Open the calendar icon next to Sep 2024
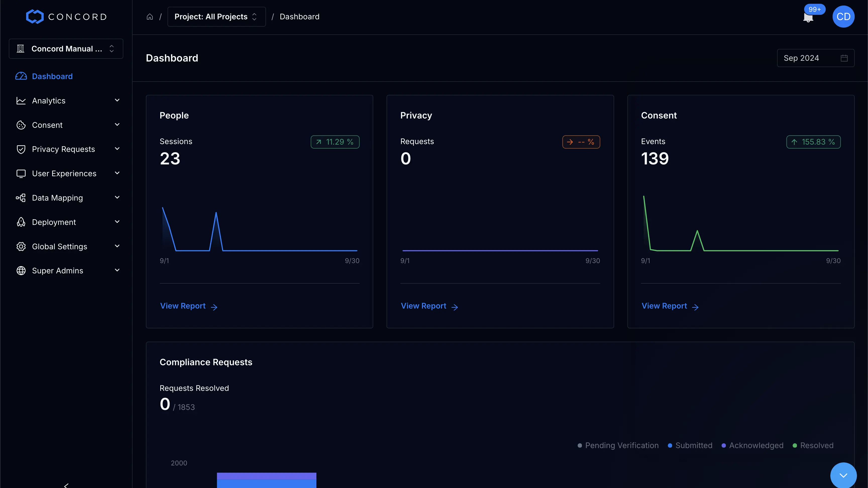 point(844,58)
